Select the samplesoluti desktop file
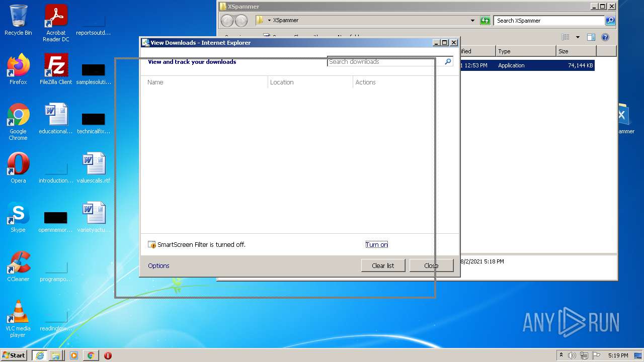644x362 pixels. click(94, 73)
